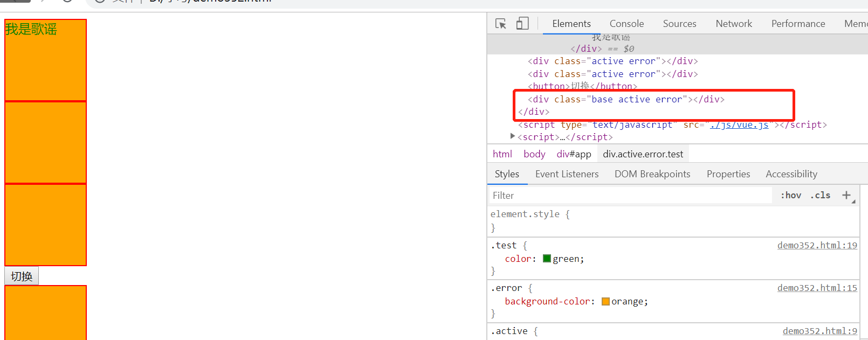Viewport: 868px width, 340px height.
Task: Activate the inspect element picker icon
Action: (501, 24)
